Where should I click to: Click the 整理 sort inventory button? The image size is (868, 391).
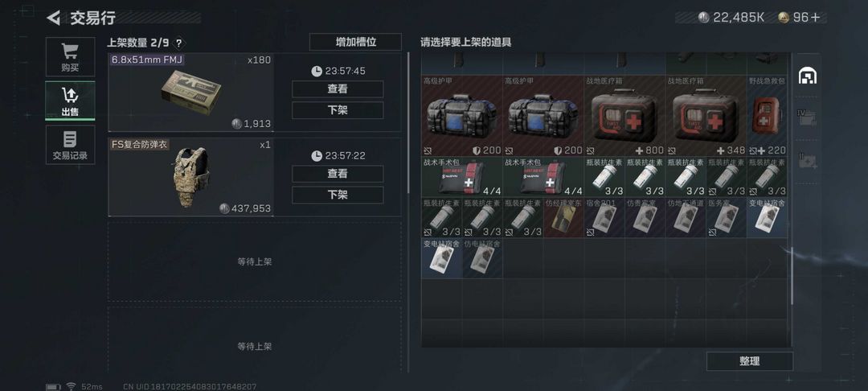(750, 361)
